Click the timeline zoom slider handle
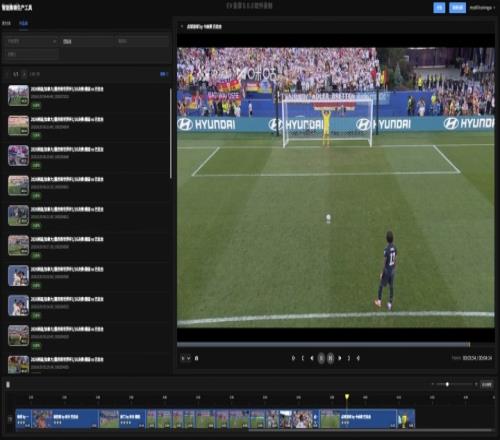500x440 pixels. [x=447, y=384]
